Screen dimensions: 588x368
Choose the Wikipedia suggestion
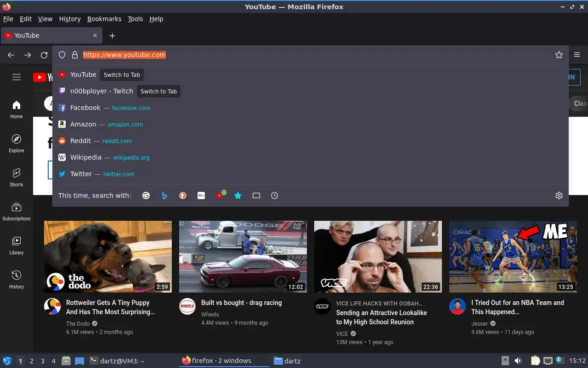pyautogui.click(x=310, y=157)
